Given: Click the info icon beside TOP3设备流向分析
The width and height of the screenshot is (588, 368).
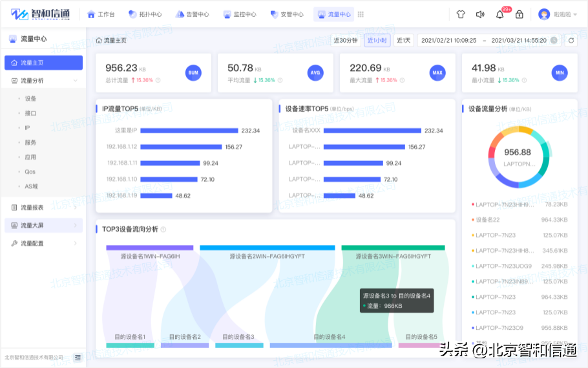Looking at the screenshot, I should click(x=163, y=230).
